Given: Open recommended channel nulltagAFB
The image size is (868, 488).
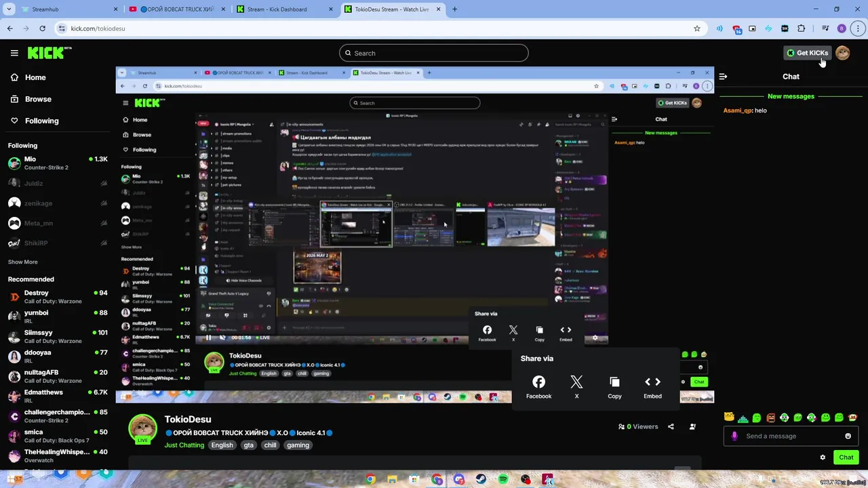Looking at the screenshot, I should (x=58, y=376).
